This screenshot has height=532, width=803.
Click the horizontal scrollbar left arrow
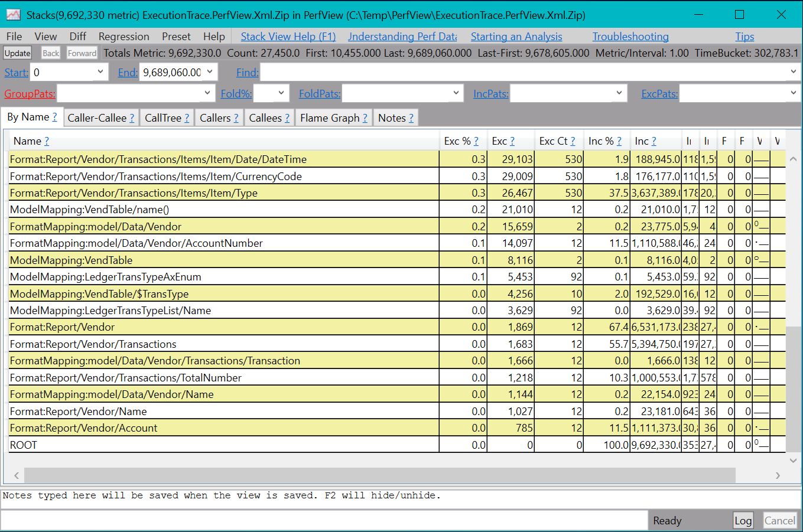click(x=17, y=475)
